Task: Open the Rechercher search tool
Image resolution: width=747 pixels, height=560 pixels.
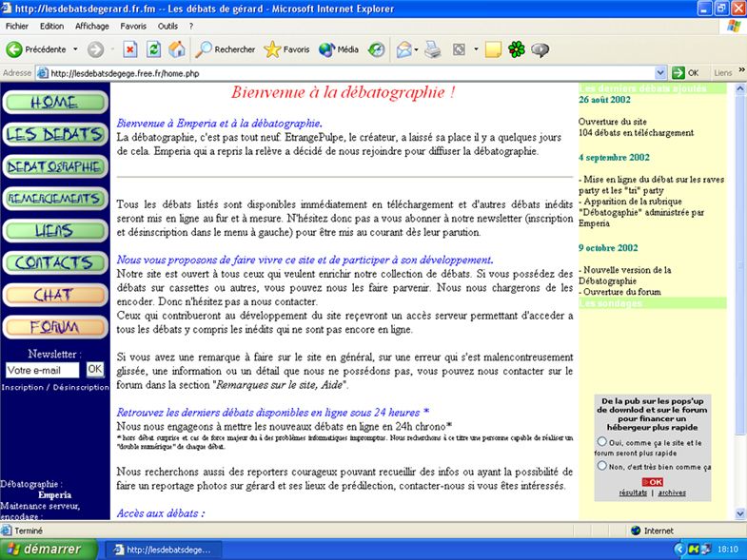Action: (x=226, y=49)
